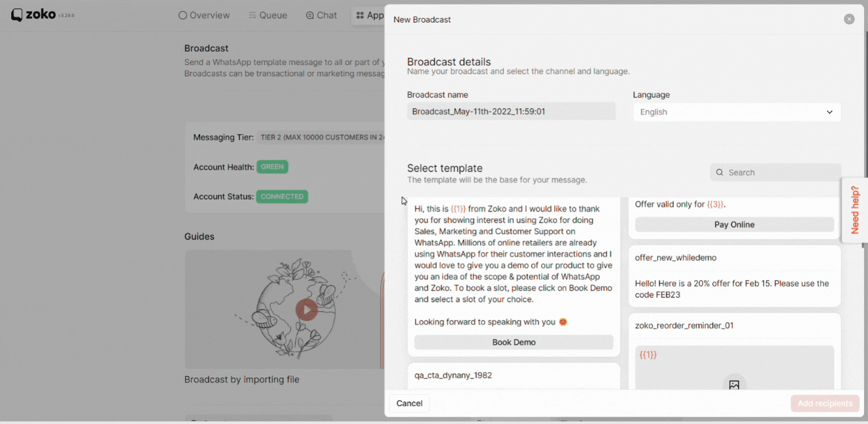Click the TIER 2 messaging tier badge
The image size is (868, 424).
point(321,137)
